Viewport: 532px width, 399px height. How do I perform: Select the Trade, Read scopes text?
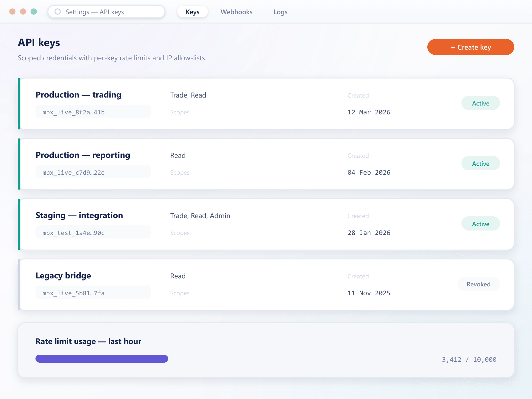pos(188,95)
